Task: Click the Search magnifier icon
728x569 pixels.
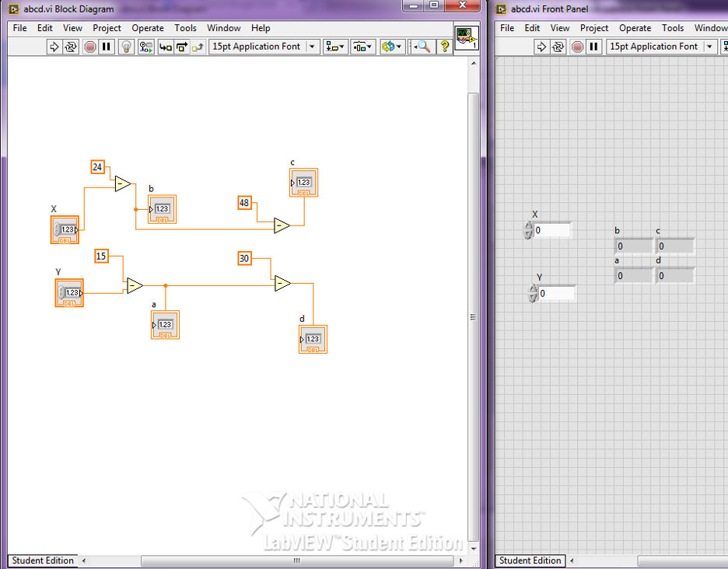Action: (x=423, y=47)
